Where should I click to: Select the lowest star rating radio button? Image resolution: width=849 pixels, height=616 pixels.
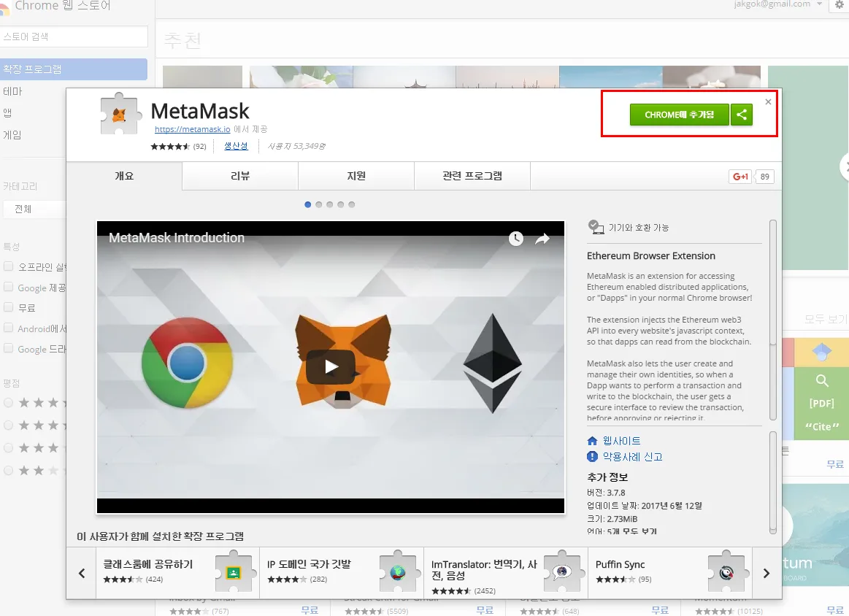[8, 470]
